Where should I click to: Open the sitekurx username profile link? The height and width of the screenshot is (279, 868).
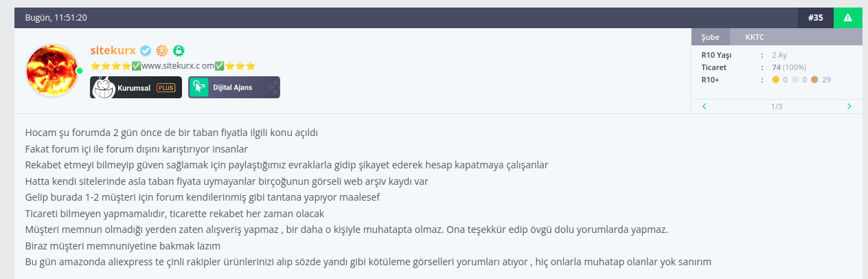coord(113,50)
